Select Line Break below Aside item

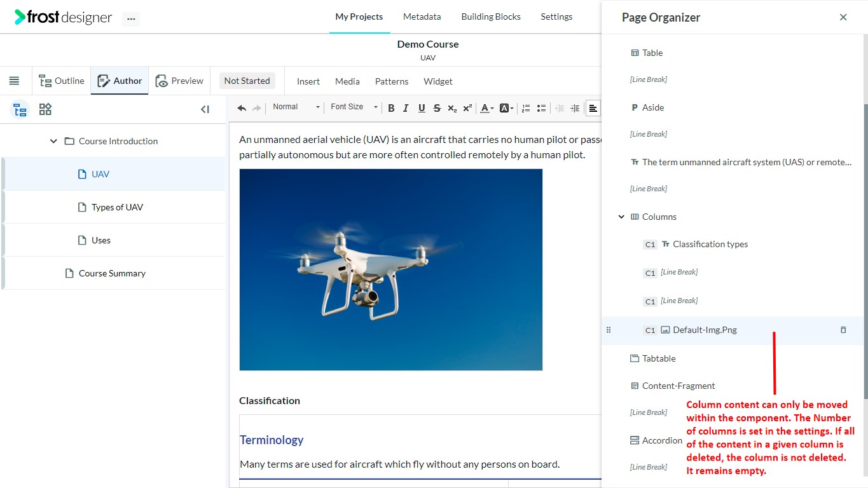tap(649, 134)
